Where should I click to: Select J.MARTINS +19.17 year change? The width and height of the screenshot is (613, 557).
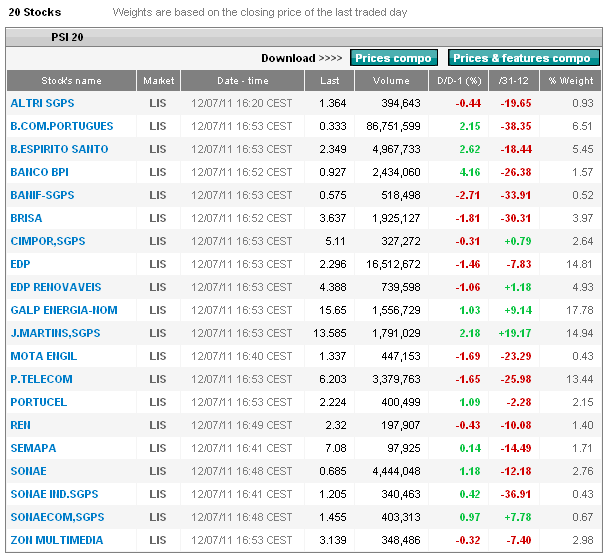[515, 333]
